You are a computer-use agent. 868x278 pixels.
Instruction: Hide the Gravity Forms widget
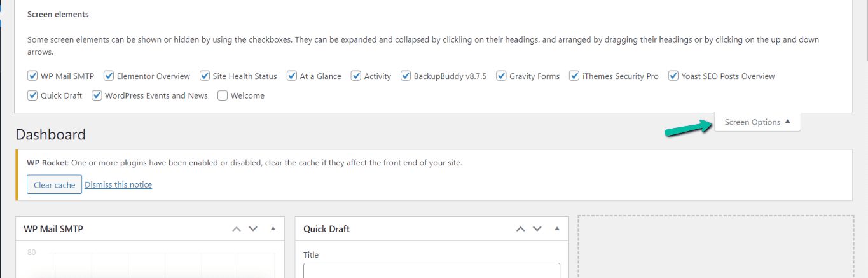(502, 76)
